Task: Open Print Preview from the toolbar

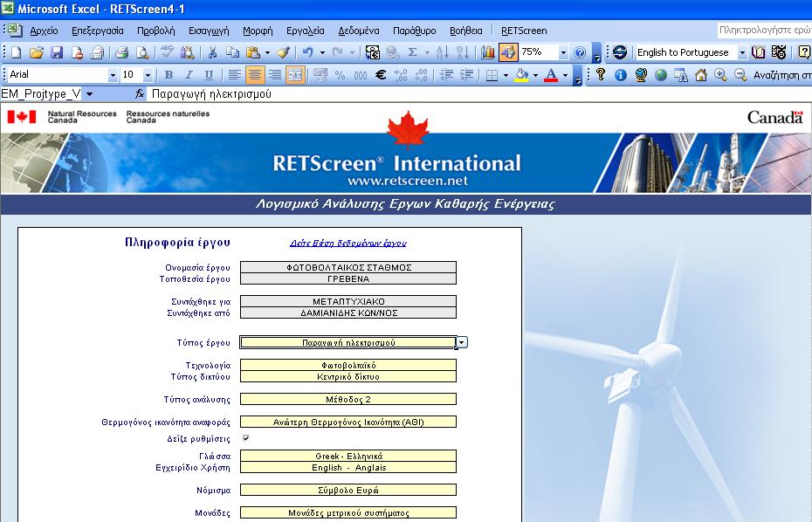Action: pos(142,52)
